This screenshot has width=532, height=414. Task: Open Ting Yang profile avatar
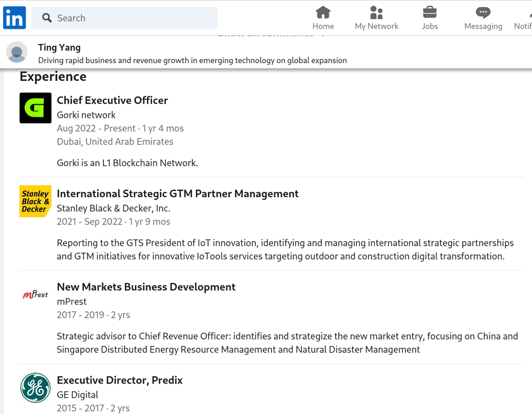pos(17,52)
